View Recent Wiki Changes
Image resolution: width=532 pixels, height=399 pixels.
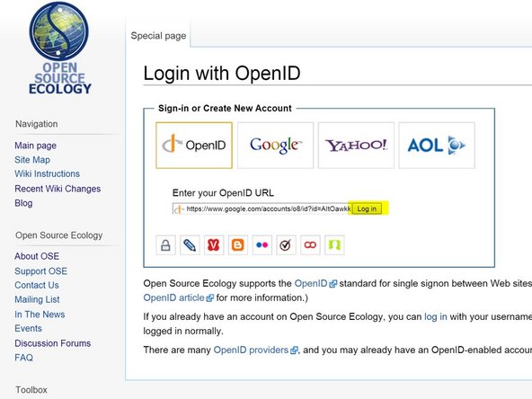[58, 189]
